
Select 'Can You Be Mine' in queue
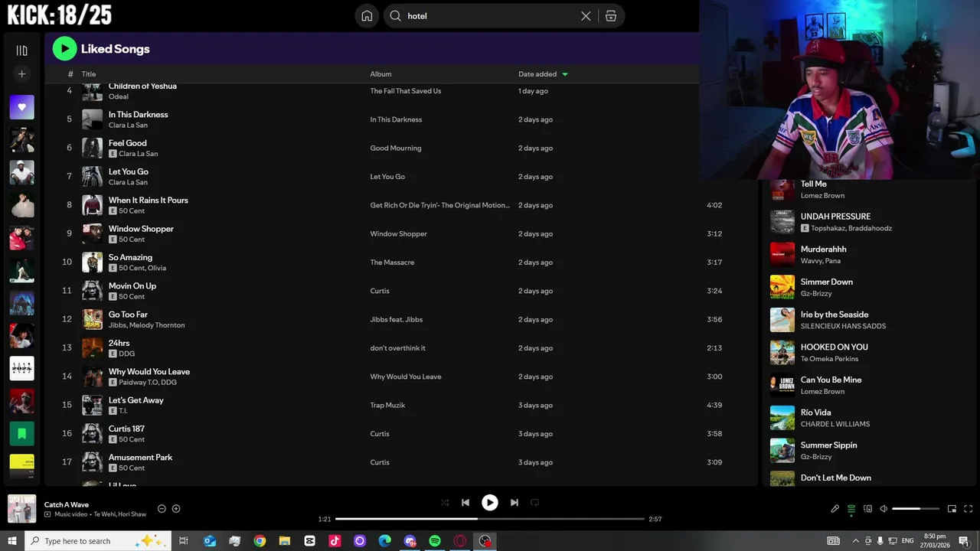[x=831, y=380]
